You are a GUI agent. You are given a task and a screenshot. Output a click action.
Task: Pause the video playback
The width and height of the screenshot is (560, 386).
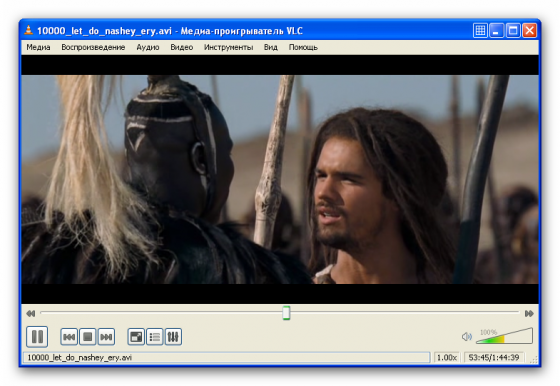(x=37, y=336)
